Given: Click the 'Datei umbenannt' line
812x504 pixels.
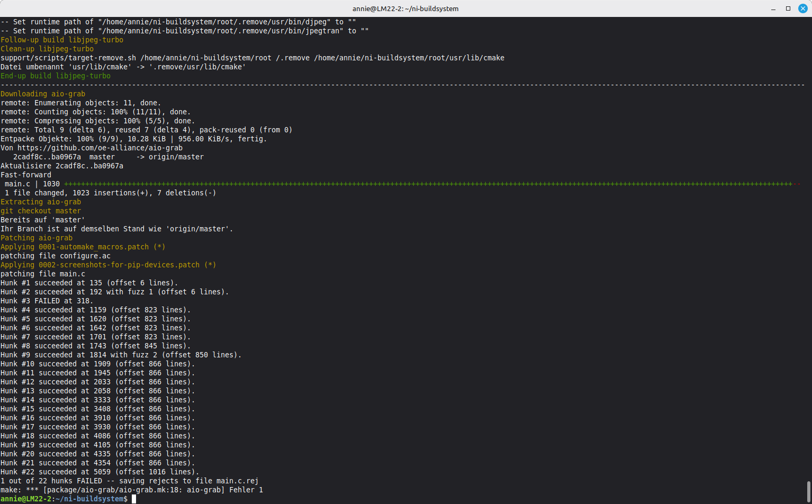Looking at the screenshot, I should point(123,67).
